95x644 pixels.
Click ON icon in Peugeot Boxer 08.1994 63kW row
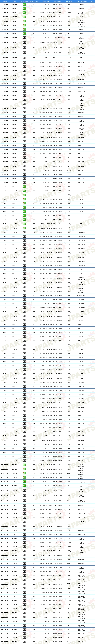(x=24, y=526)
